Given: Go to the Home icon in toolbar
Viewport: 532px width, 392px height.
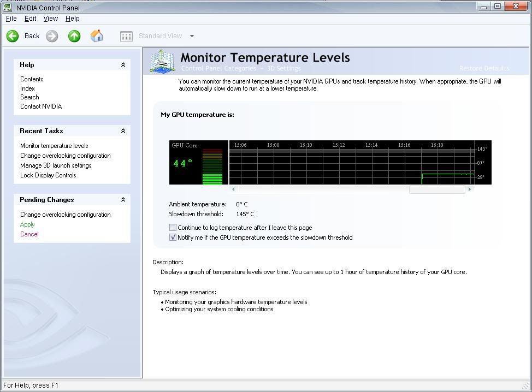Looking at the screenshot, I should [97, 35].
